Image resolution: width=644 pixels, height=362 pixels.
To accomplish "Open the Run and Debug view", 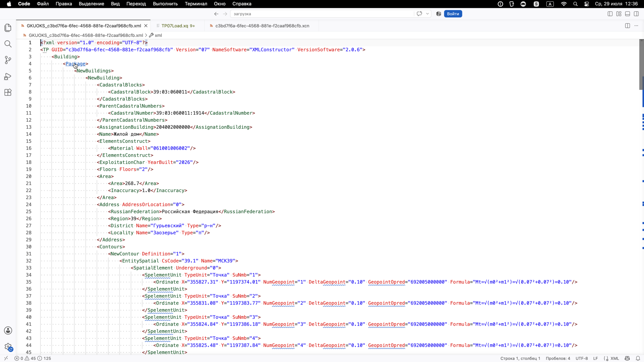I will point(8,76).
